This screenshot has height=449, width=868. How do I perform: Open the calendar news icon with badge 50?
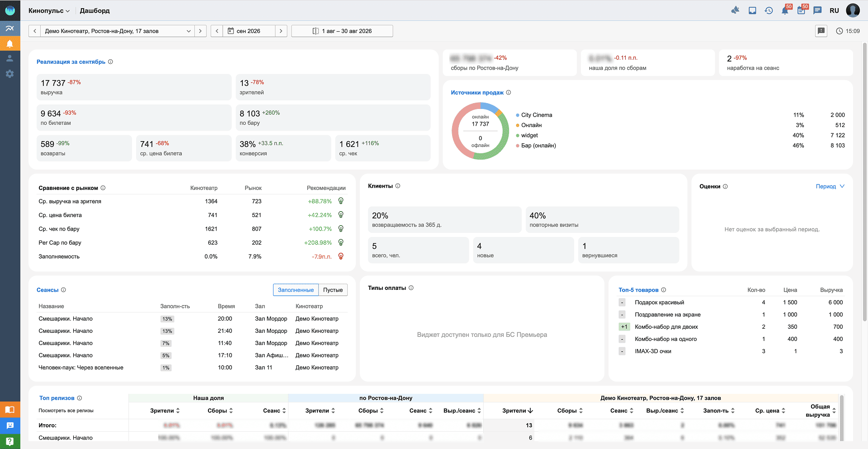802,10
